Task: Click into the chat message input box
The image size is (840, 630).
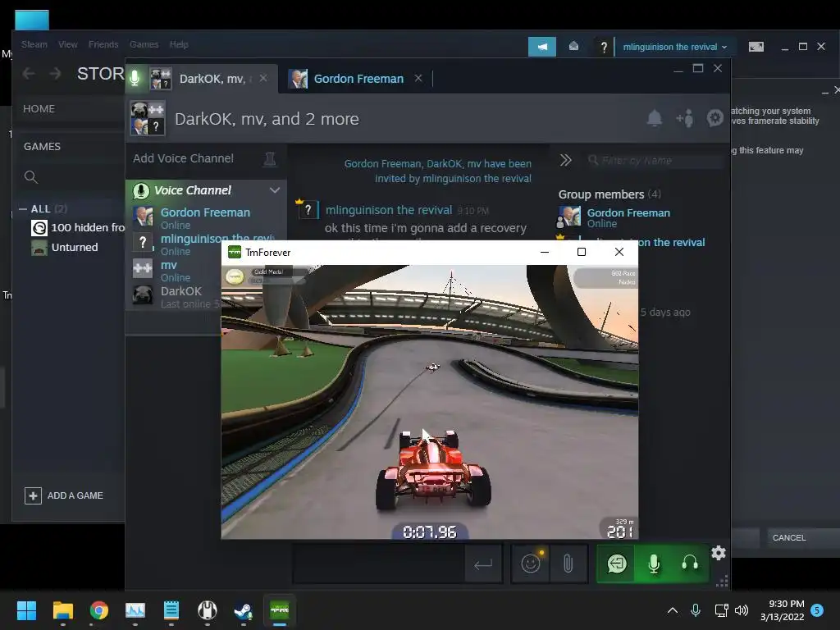Action: pyautogui.click(x=379, y=564)
